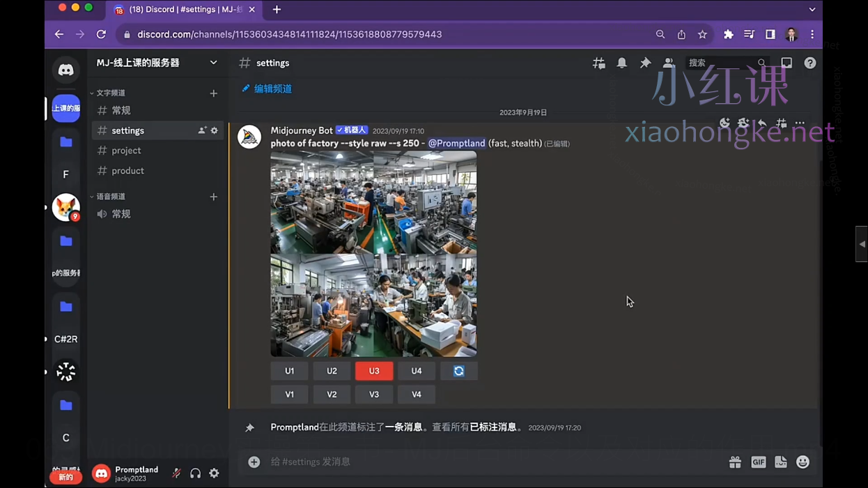The image size is (868, 488).
Task: Click the Midjourney Bot username
Action: pos(302,130)
